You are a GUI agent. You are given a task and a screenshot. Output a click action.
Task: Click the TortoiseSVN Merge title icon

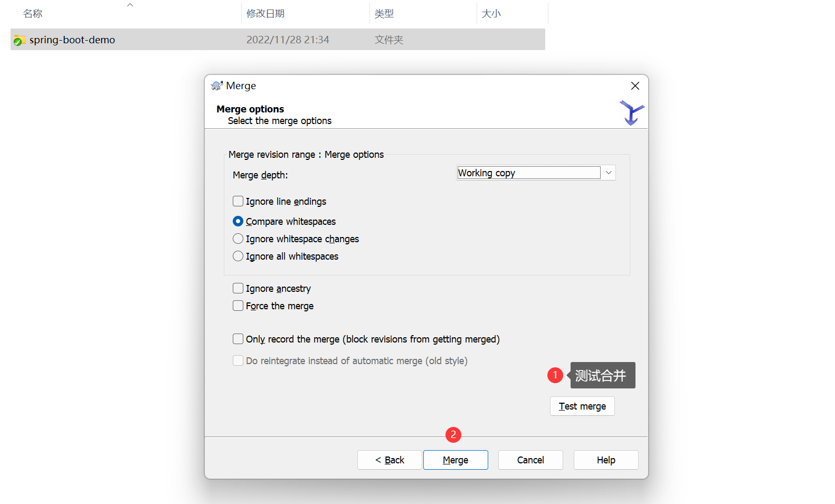point(217,85)
